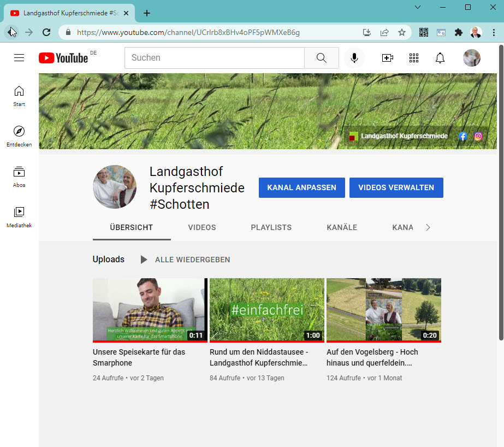Close the YouTube browser tab
The width and height of the screenshot is (504, 447).
126,13
